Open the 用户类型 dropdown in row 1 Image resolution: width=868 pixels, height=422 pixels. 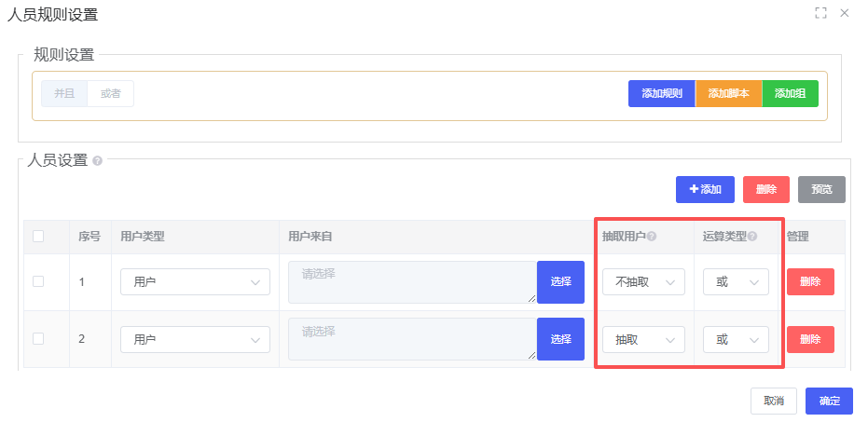click(195, 282)
